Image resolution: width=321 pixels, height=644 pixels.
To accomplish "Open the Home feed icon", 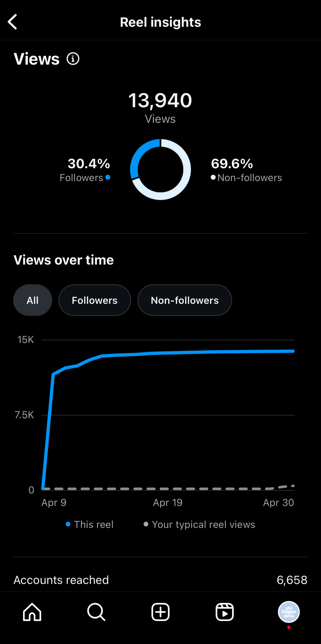I will pyautogui.click(x=32, y=612).
